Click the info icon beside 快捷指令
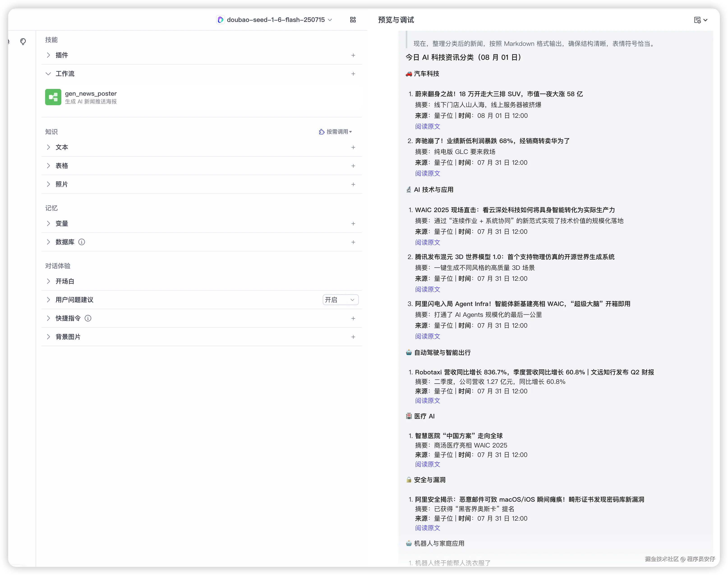The image size is (728, 575). pos(88,318)
